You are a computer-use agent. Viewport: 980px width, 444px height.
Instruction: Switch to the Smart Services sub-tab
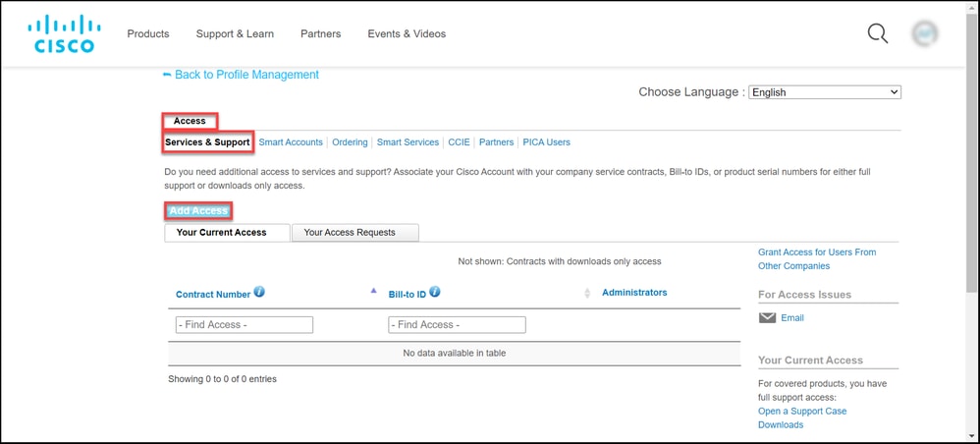coord(408,142)
